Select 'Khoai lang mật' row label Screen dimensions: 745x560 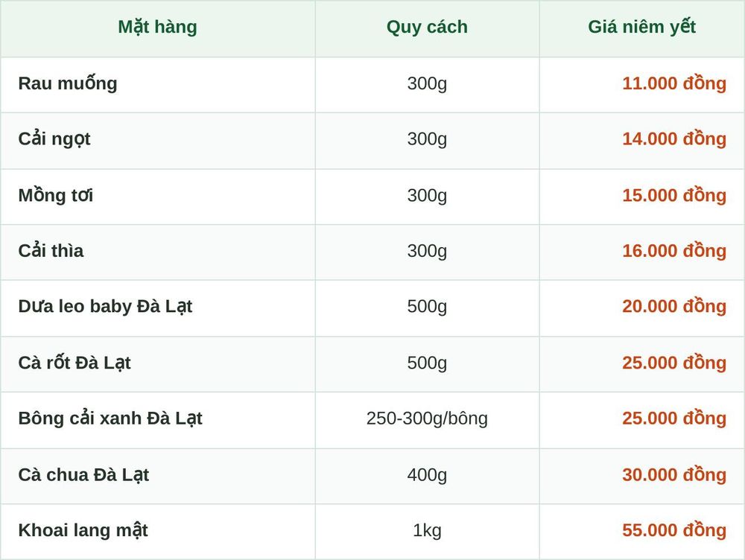coord(83,530)
